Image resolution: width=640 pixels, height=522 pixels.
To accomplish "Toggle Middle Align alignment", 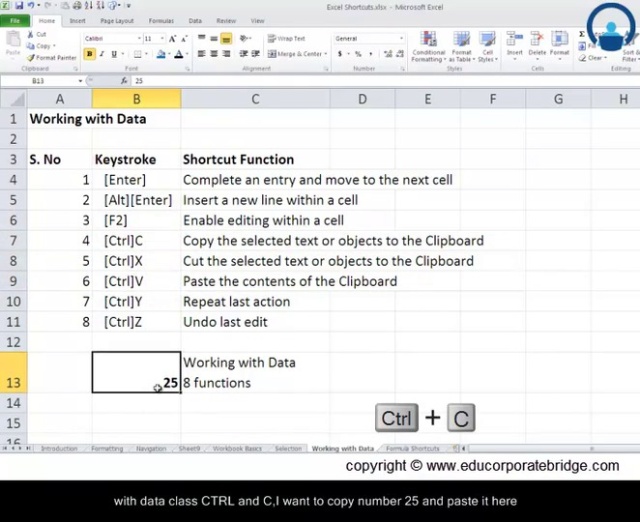I will (x=213, y=39).
